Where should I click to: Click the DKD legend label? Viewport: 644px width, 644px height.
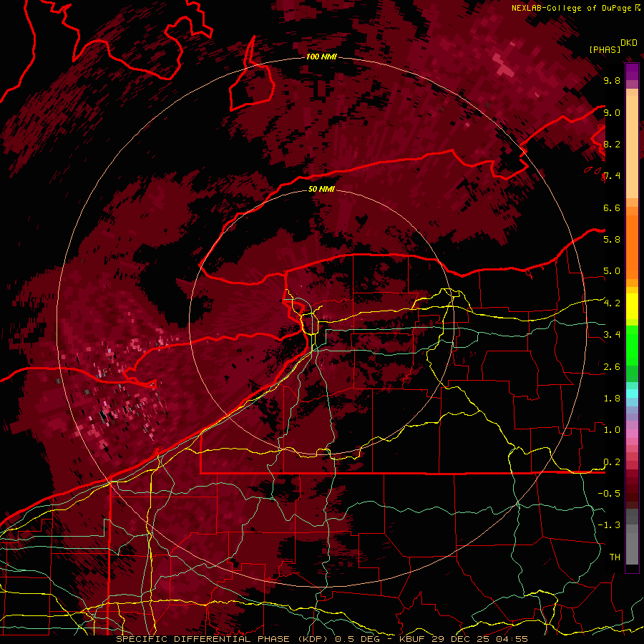[629, 43]
